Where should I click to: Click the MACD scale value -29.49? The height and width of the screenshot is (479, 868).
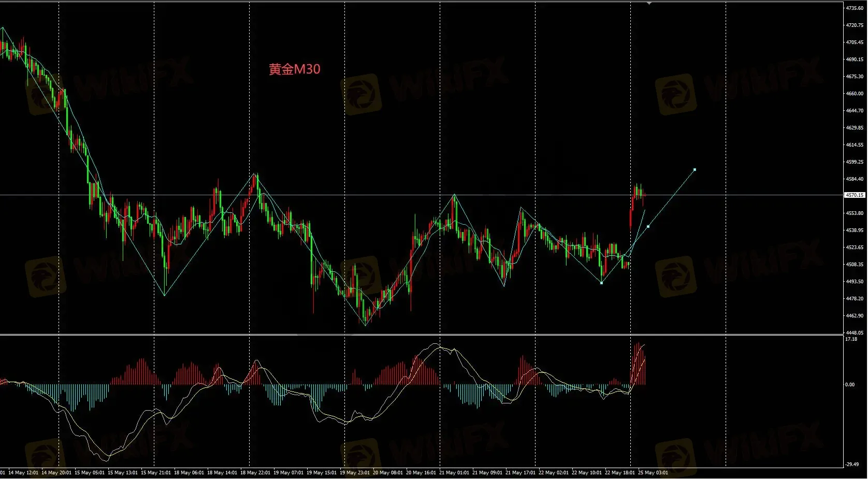point(852,465)
